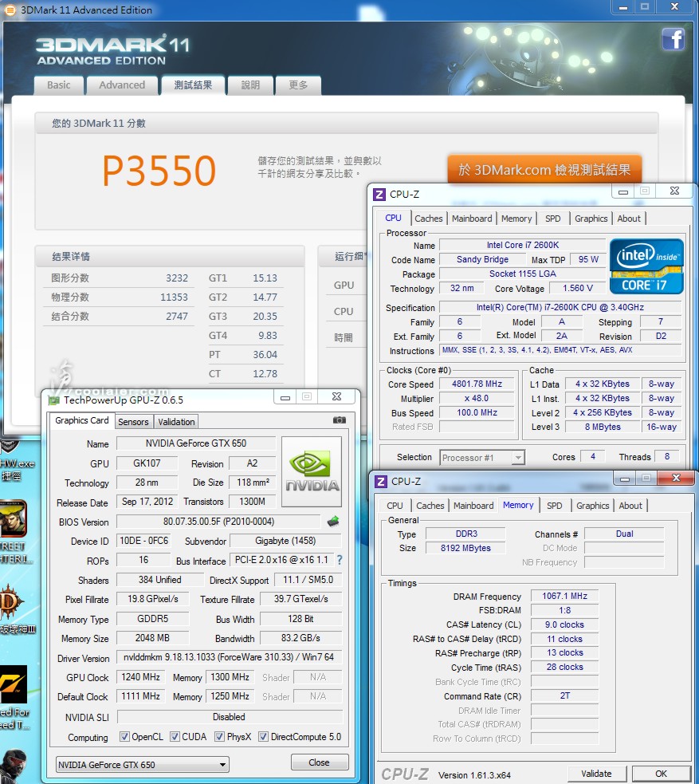Click the Specification value i7-2600K CPU @ 3.40GHz
699x784 pixels.
pyautogui.click(x=560, y=308)
